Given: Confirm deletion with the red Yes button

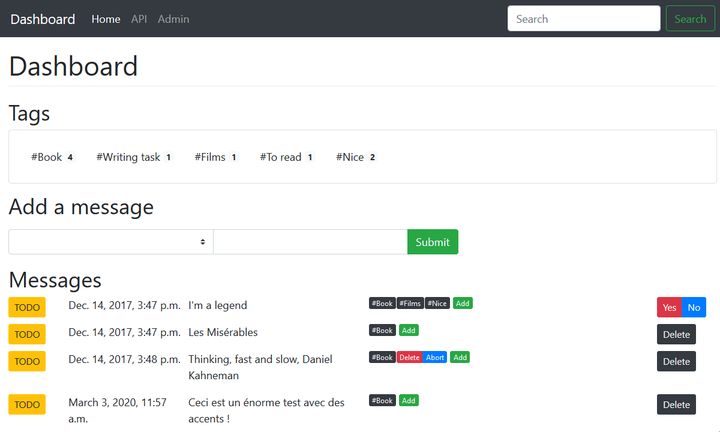Looking at the screenshot, I should click(669, 307).
